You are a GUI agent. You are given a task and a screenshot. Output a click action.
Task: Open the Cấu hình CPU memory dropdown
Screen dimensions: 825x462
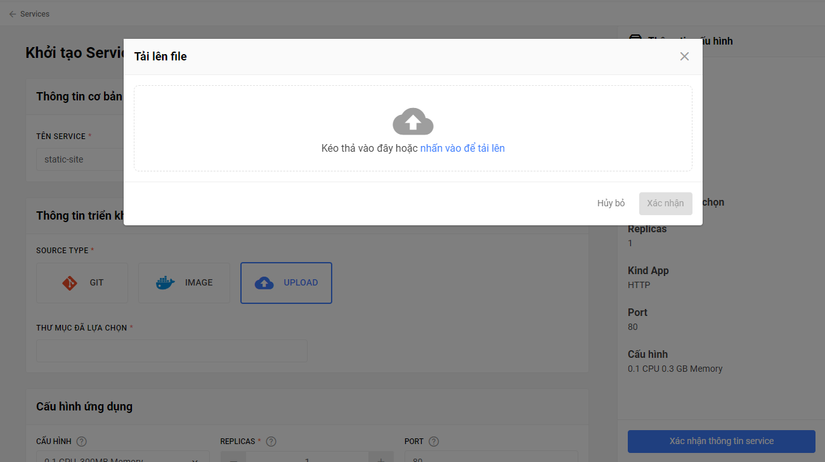(123, 457)
